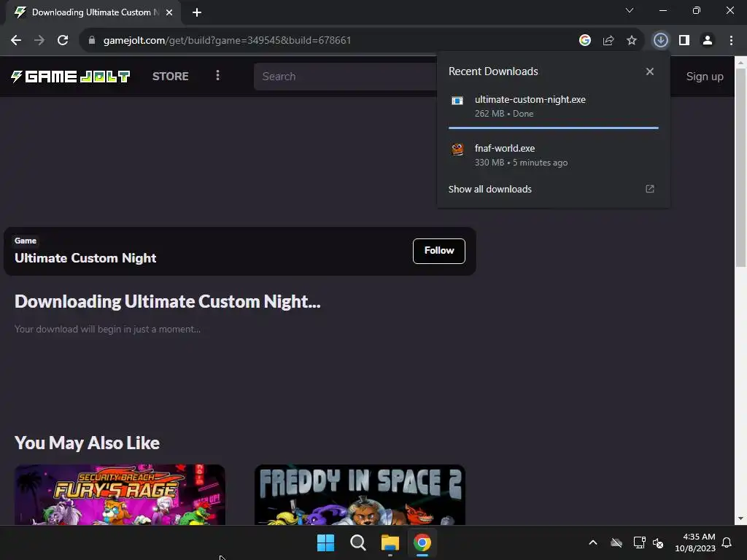This screenshot has width=747, height=560.
Task: Open the Freddy in Space 2 thumbnail
Action: pyautogui.click(x=360, y=495)
